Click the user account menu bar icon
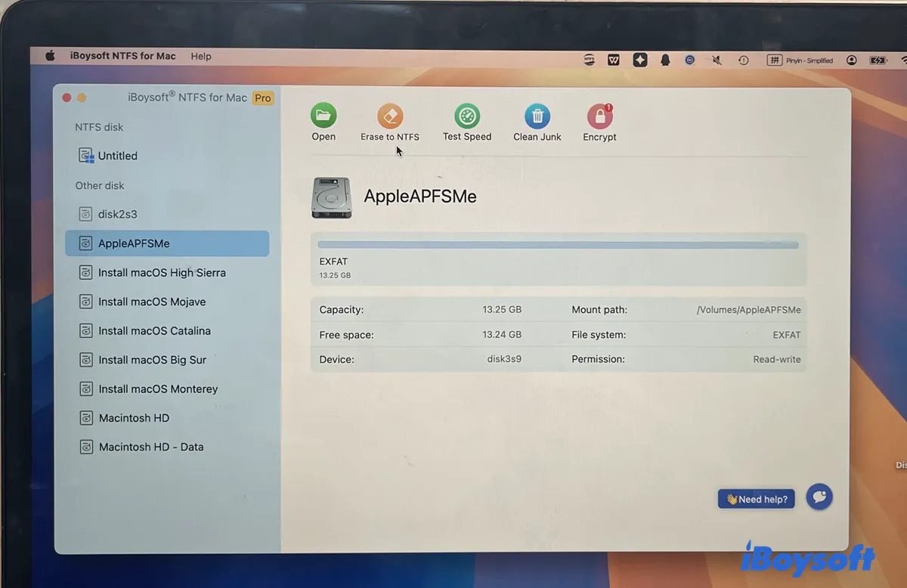This screenshot has width=907, height=588. coord(852,60)
